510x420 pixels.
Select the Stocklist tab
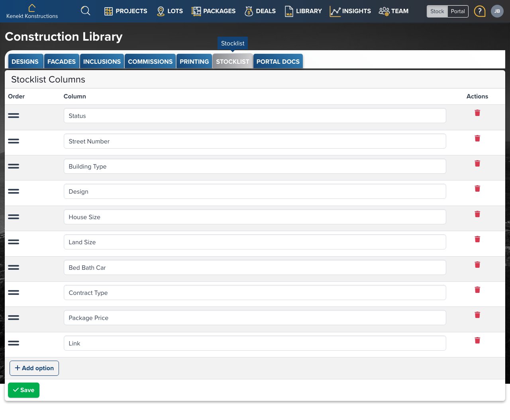(233, 61)
